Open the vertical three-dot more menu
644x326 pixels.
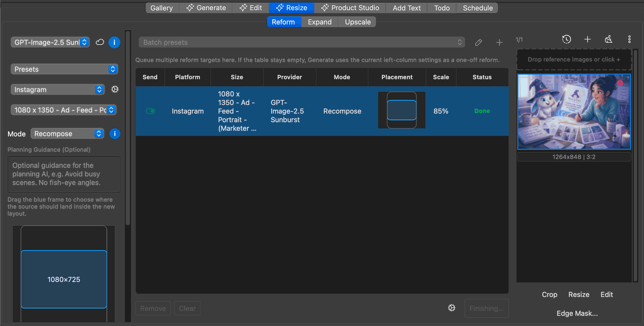pyautogui.click(x=630, y=39)
